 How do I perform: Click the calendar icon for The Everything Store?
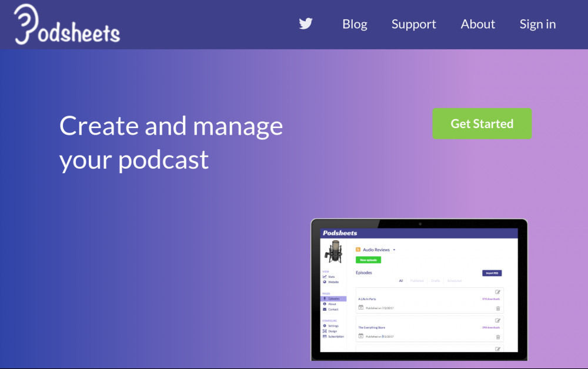click(x=361, y=336)
